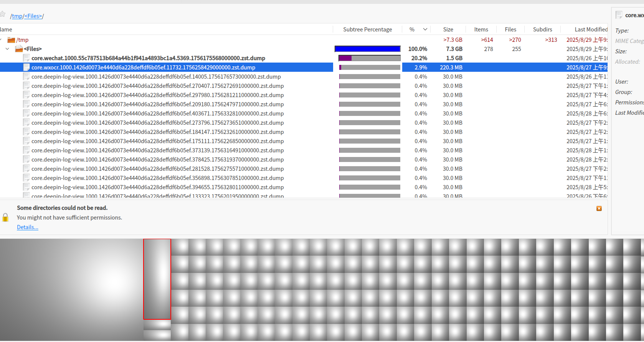Image resolution: width=644 pixels, height=342 pixels.
Task: Sort by the Files column header
Action: pos(510,29)
